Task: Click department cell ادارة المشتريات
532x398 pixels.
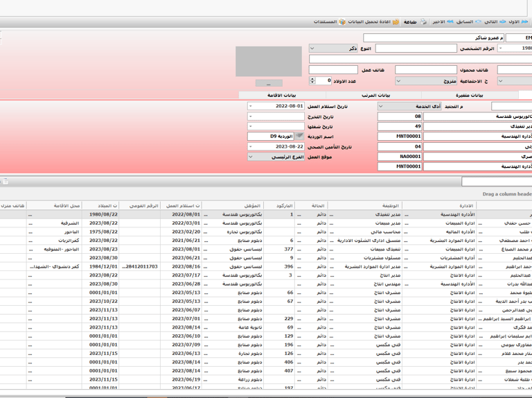Action: click(439, 258)
